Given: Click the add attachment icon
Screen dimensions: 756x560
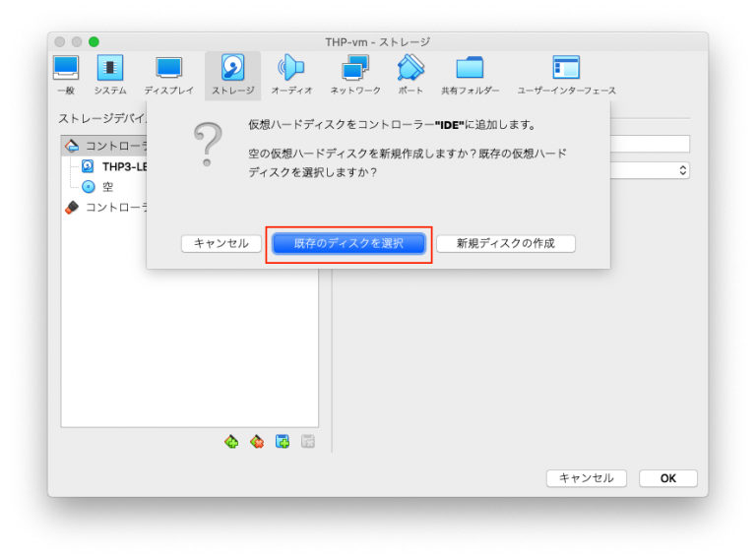Looking at the screenshot, I should click(283, 441).
